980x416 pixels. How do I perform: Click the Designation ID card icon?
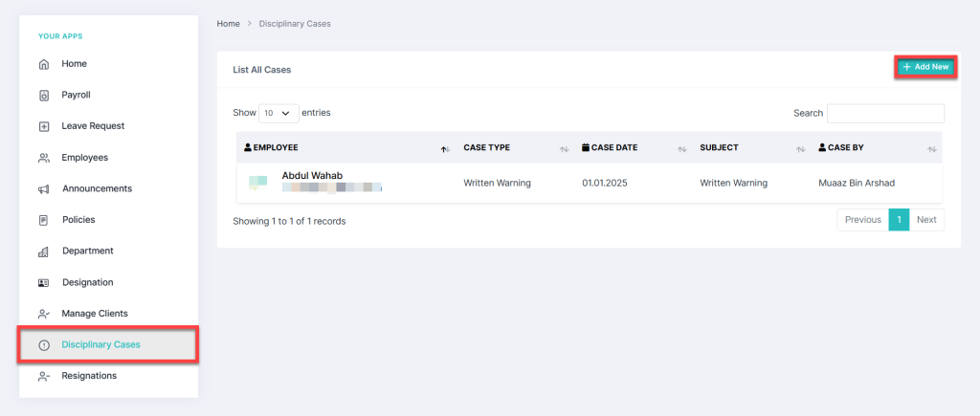click(x=44, y=283)
